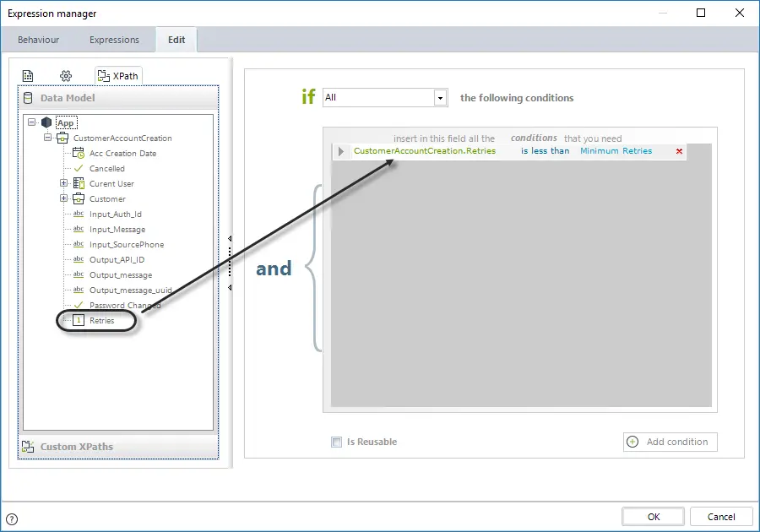Screen dimensions: 760x532
Task: Click CustomerAccountCreation.Retries in the condition
Action: pyautogui.click(x=425, y=150)
